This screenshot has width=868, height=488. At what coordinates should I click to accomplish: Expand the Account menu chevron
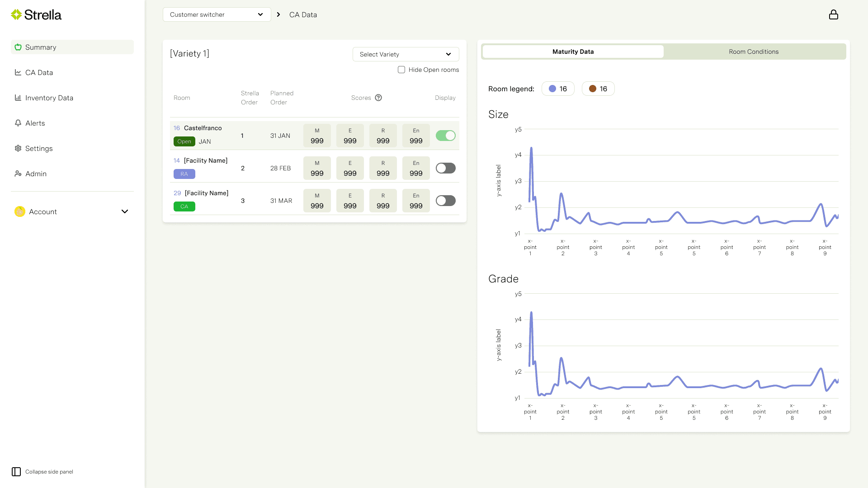click(x=125, y=211)
